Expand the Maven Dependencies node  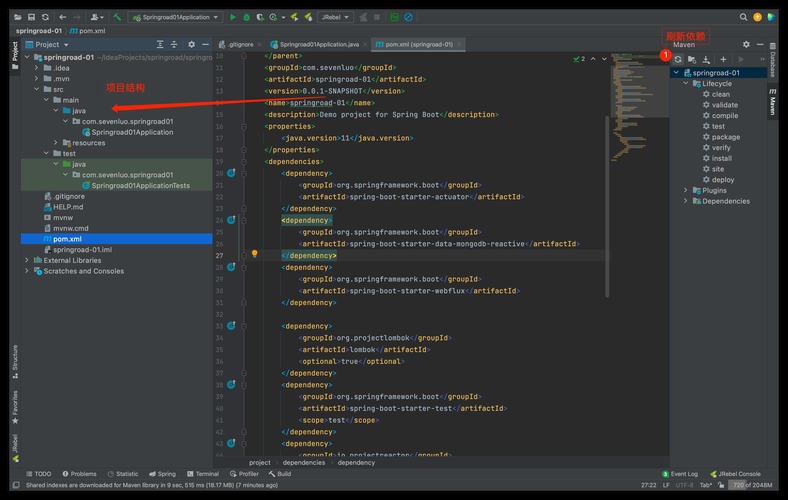(686, 201)
